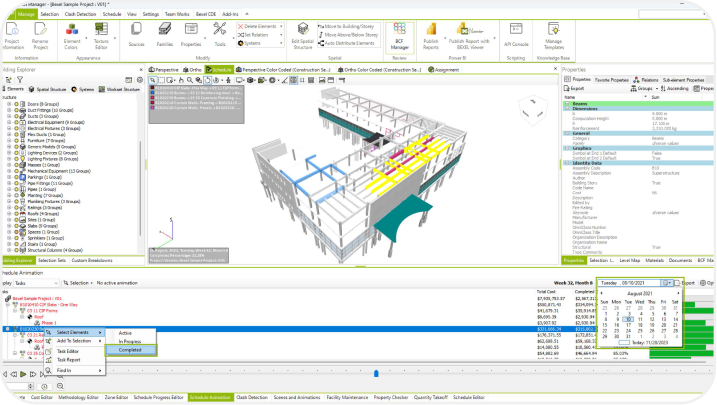The height and width of the screenshot is (405, 717).
Task: Switch to the Clash Detection ribbon tab
Action: (80, 14)
